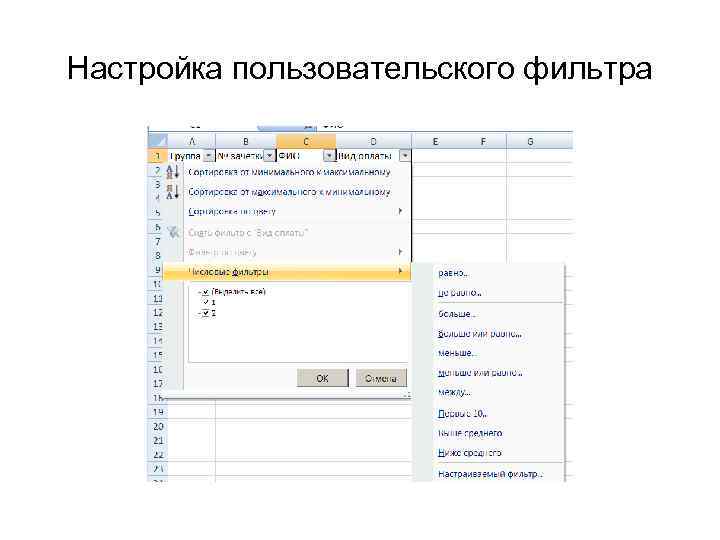
Task: Select row 19 header
Action: (158, 412)
